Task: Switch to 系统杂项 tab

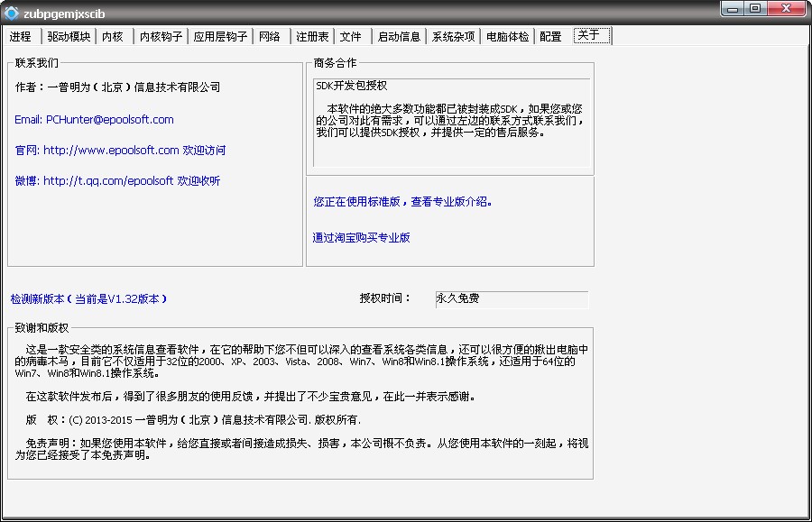Action: pos(453,37)
